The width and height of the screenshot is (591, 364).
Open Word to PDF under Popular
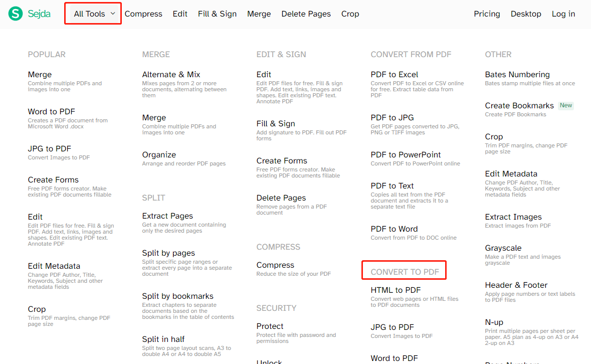coord(51,111)
